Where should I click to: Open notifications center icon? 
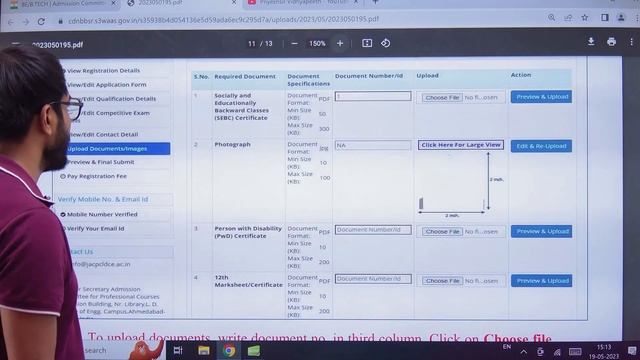(632, 351)
